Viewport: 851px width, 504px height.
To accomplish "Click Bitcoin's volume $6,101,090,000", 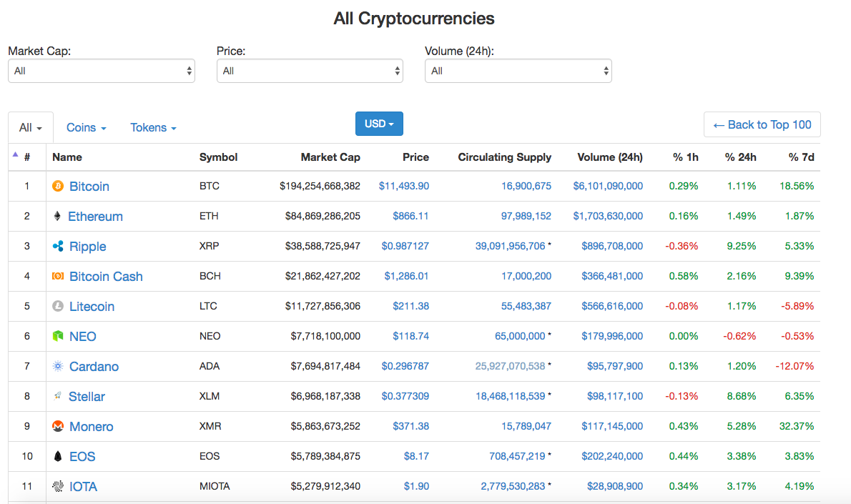I will pos(608,186).
